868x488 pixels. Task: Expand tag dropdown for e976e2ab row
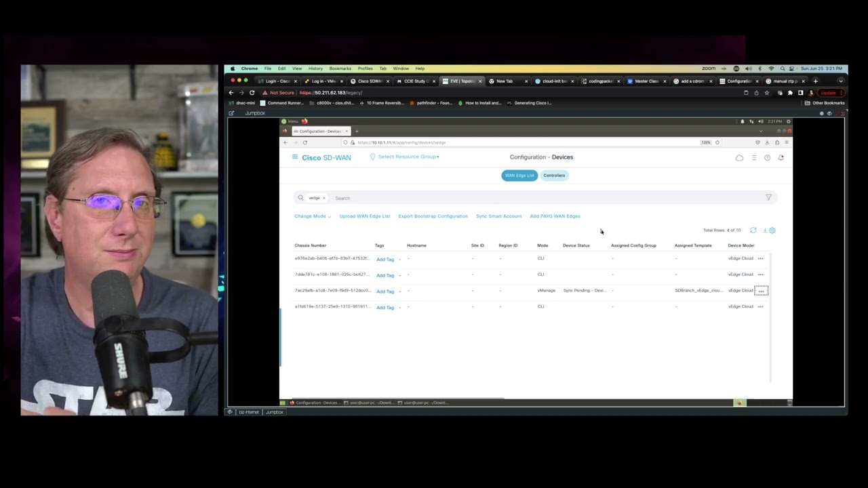pos(399,259)
